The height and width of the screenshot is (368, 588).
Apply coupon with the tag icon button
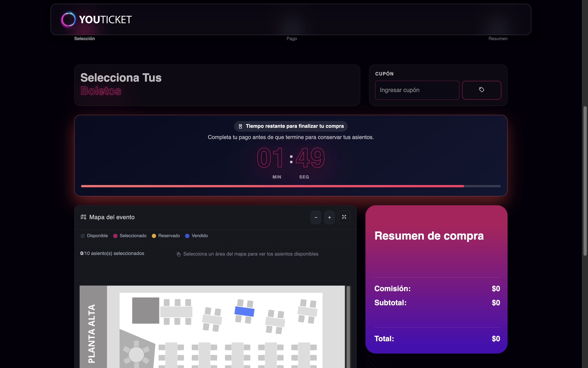[x=481, y=90]
